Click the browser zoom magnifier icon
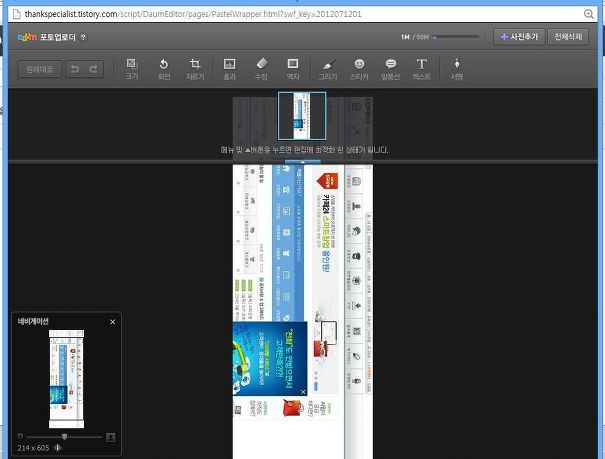The image size is (605, 459). [588, 14]
